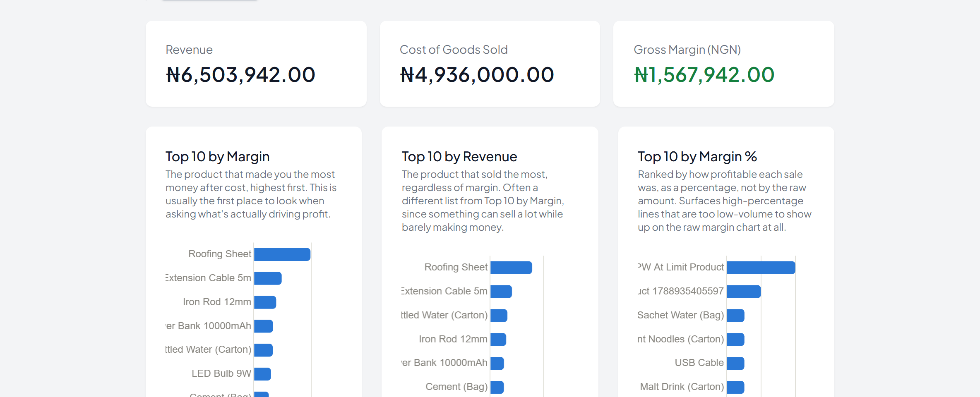
Task: Click the Revenue value ₦6,503,942.00
Action: click(240, 75)
